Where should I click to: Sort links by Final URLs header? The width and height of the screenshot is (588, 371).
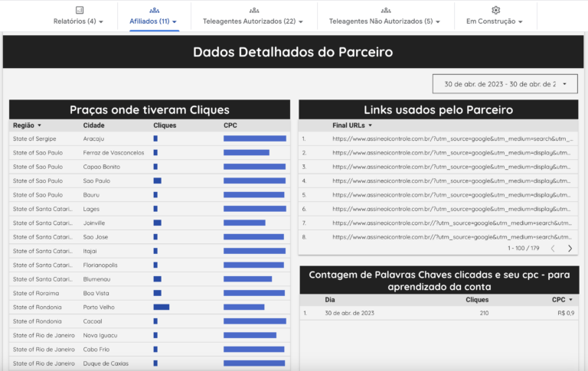(351, 125)
